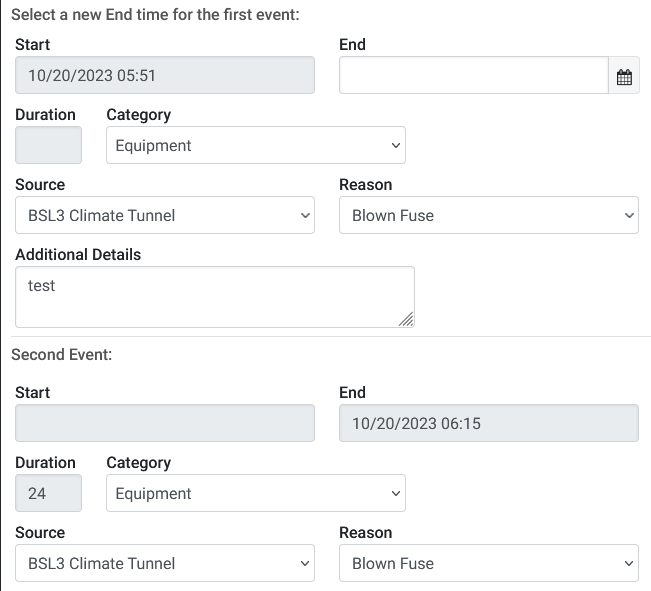Open the first event's Category dropdown
The height and width of the screenshot is (591, 651).
pos(256,145)
